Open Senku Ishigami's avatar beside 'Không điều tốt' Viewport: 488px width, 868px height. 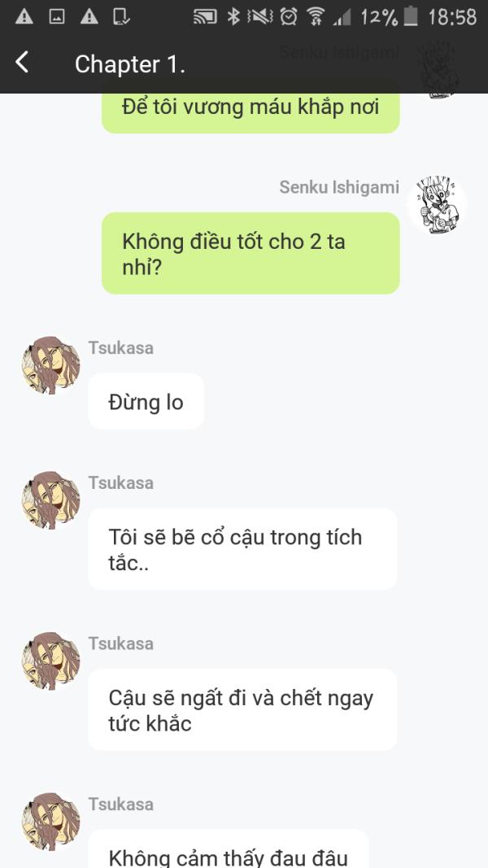tap(437, 205)
